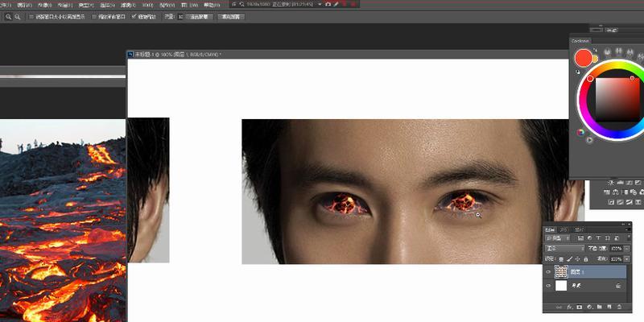Viewport: 644px width, 322px height.
Task: Click the shape layer filter icon
Action: coord(608,238)
